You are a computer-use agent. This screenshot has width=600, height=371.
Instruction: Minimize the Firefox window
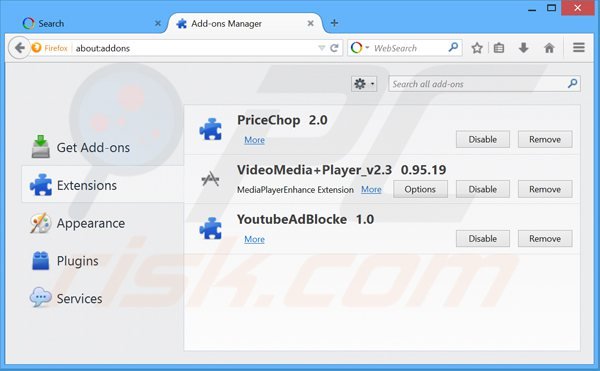click(x=532, y=8)
